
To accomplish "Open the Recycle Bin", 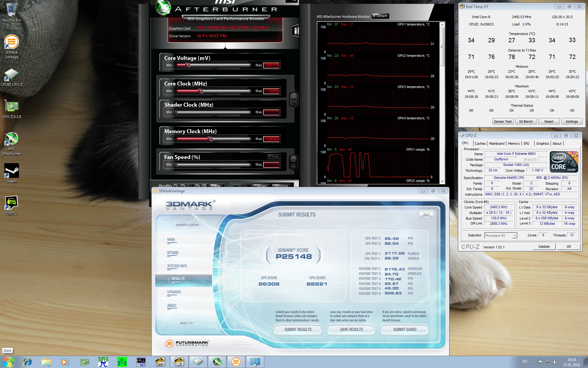I will coord(11,13).
